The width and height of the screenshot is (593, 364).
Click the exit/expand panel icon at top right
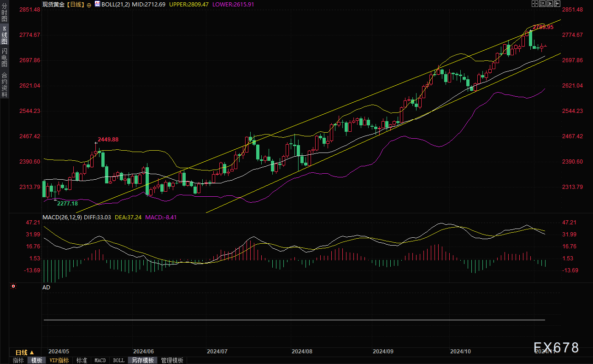557,4
